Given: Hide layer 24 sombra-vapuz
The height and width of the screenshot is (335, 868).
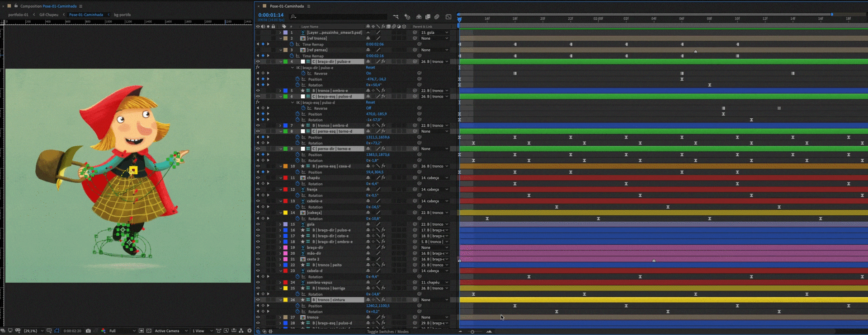Looking at the screenshot, I should click(258, 283).
